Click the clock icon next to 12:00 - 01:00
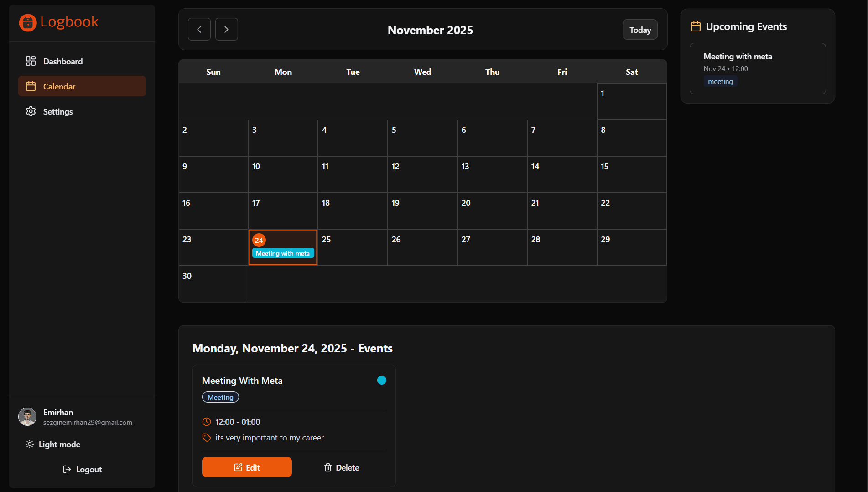 tap(207, 422)
